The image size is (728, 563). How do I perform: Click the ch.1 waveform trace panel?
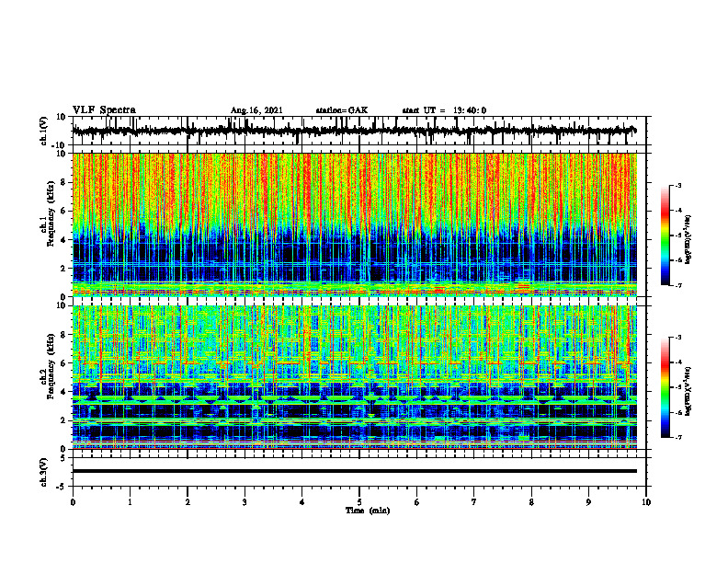click(359, 131)
